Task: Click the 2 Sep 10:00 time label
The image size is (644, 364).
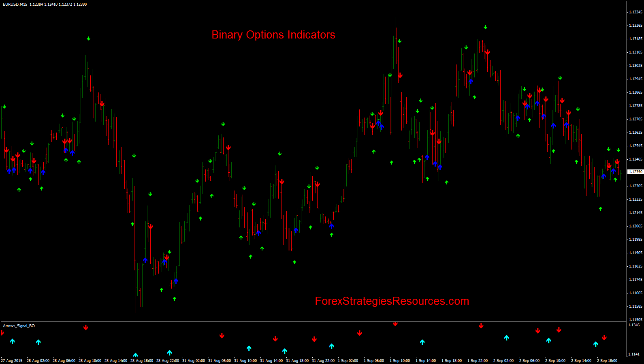Action: pyautogui.click(x=555, y=361)
